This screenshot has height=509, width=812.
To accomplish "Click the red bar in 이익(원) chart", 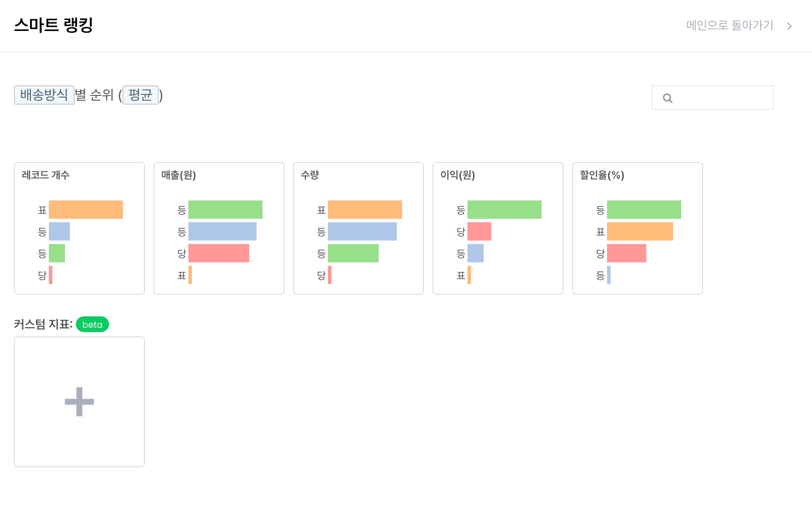I will pos(479,231).
